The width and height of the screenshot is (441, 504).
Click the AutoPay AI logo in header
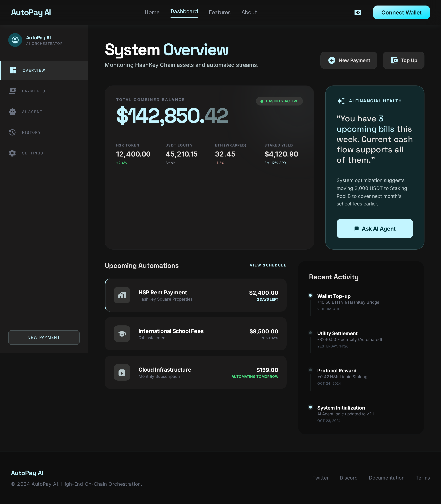(x=31, y=12)
